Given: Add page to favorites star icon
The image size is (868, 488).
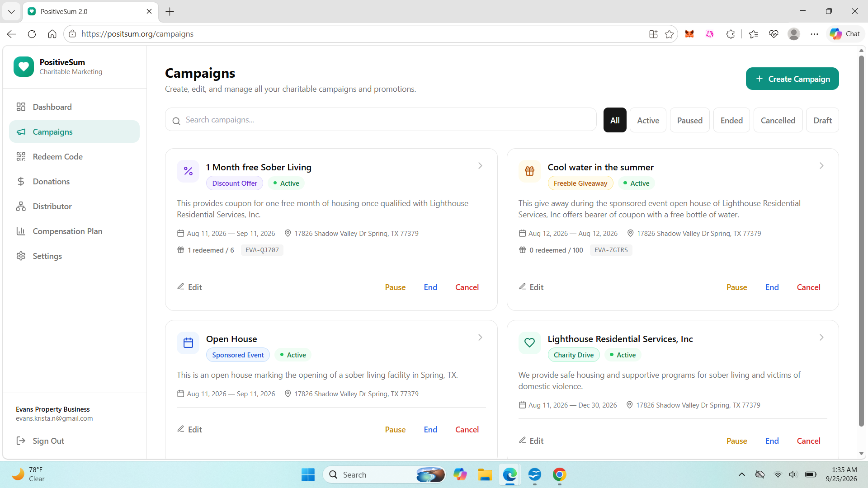Looking at the screenshot, I should tap(669, 34).
